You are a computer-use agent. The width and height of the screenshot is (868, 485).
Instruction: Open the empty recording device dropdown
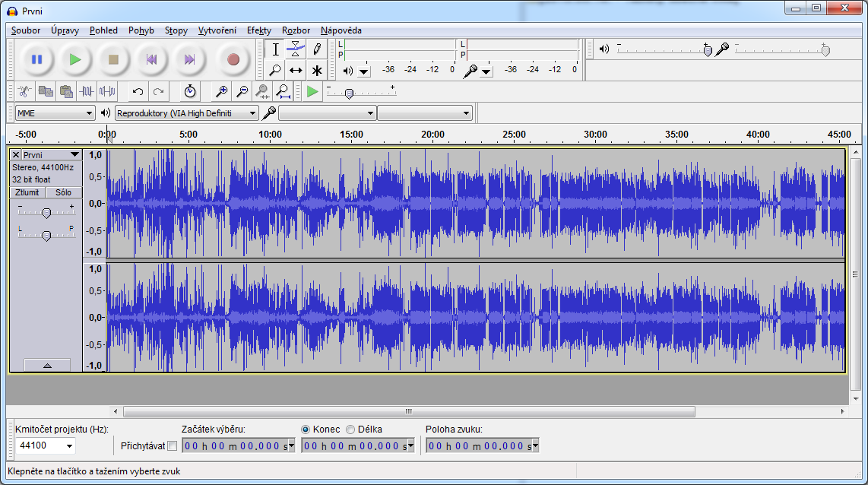click(327, 113)
